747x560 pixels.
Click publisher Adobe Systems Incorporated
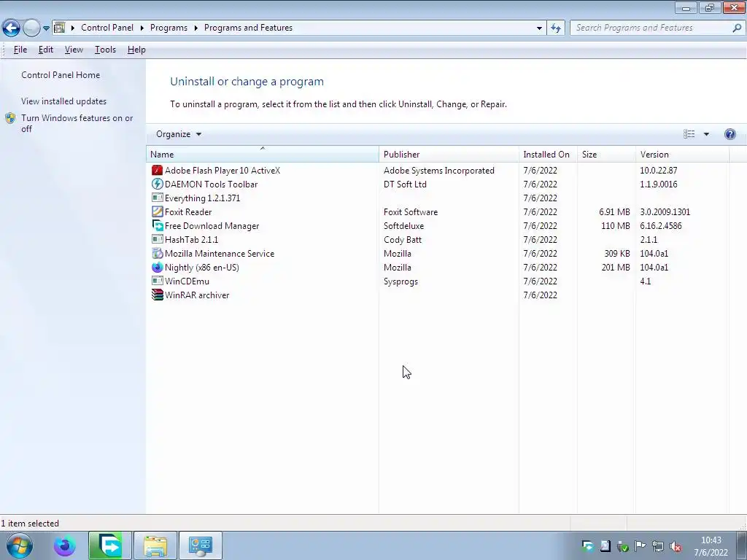(x=438, y=171)
